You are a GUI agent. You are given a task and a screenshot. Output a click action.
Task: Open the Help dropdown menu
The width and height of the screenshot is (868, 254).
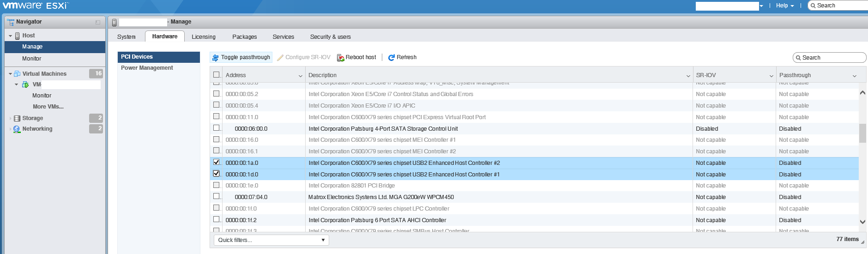pos(784,6)
